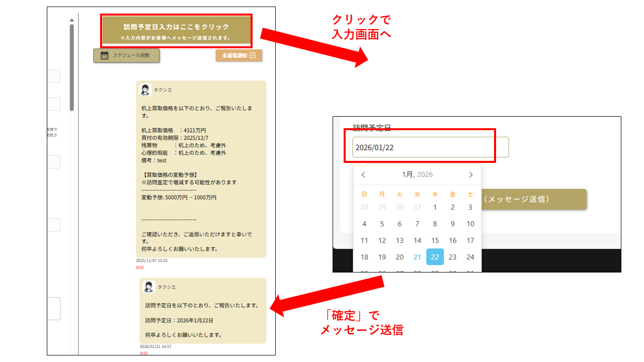Click the scrollbar up arrow in chat window
The image size is (644, 362).
[71, 20]
